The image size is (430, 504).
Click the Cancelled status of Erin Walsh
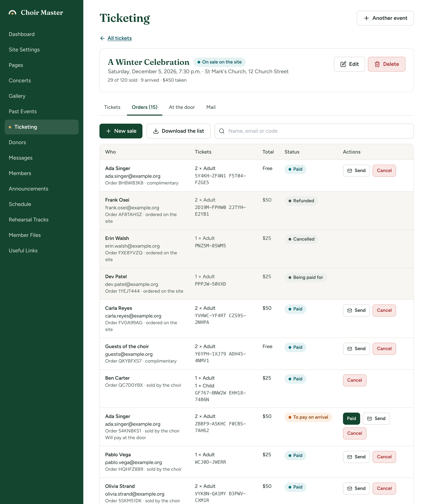click(x=301, y=239)
